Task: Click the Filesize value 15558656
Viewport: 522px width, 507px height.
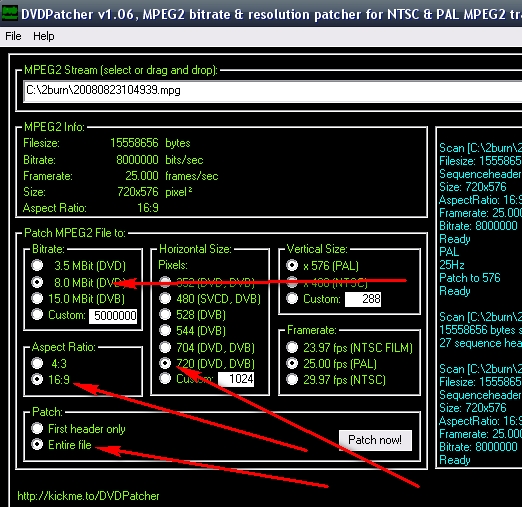Action: click(134, 143)
